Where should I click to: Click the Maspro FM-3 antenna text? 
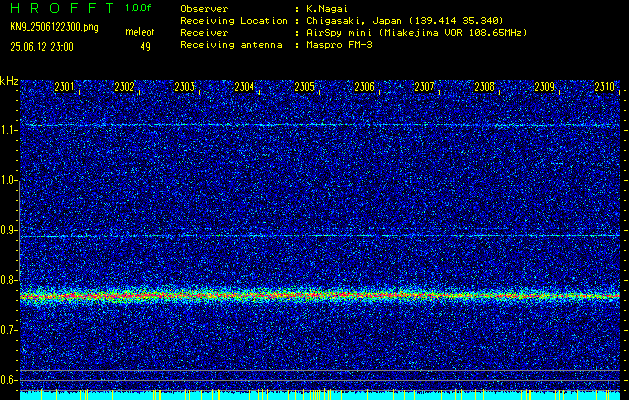coord(339,45)
